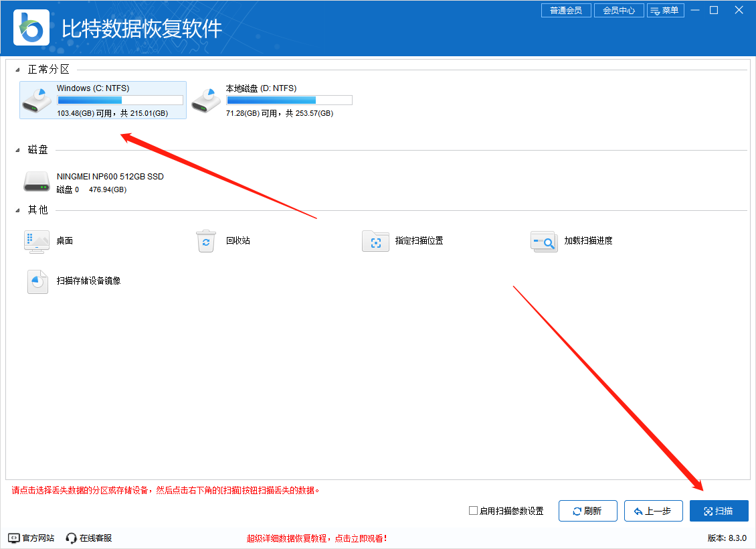The height and width of the screenshot is (549, 756).
Task: Collapse the 其他 section
Action: (17, 210)
